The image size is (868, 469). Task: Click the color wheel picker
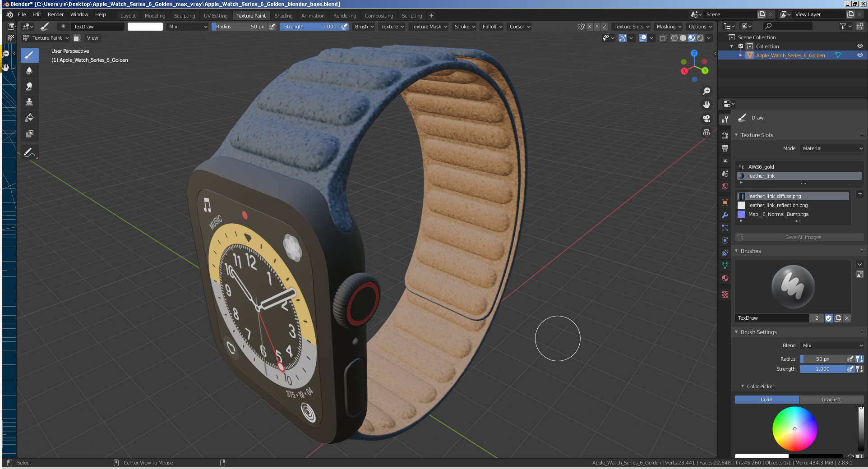[x=795, y=429]
